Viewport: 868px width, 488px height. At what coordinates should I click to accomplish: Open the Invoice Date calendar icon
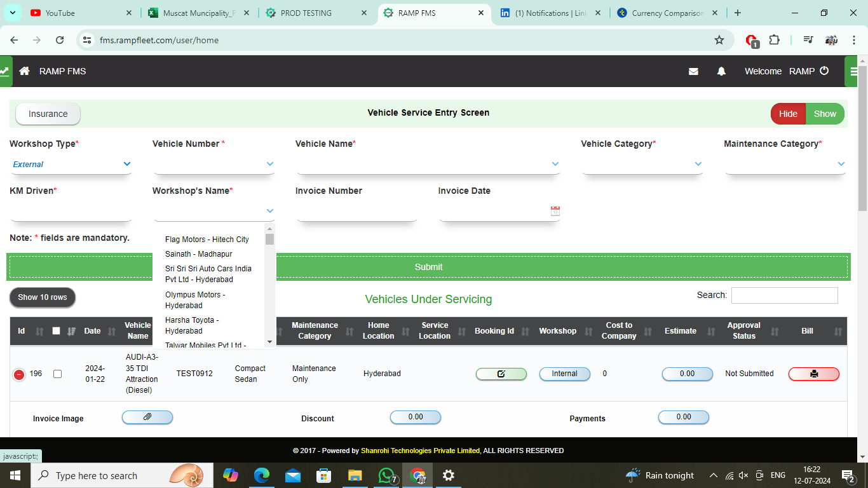tap(554, 211)
